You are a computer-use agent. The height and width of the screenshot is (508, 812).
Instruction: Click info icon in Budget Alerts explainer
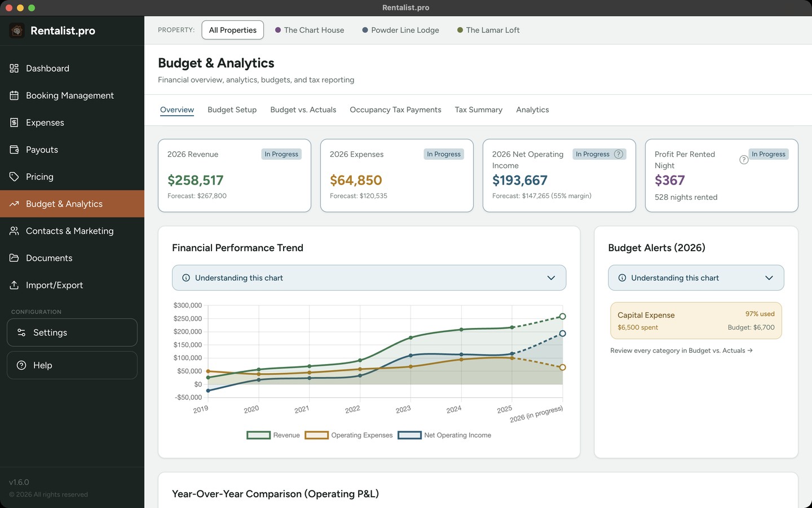pyautogui.click(x=623, y=278)
